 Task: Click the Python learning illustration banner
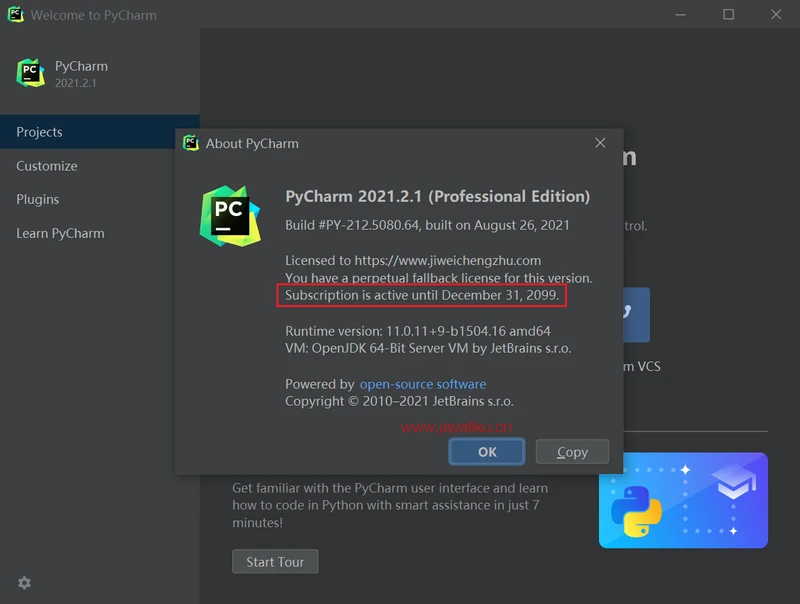[683, 500]
